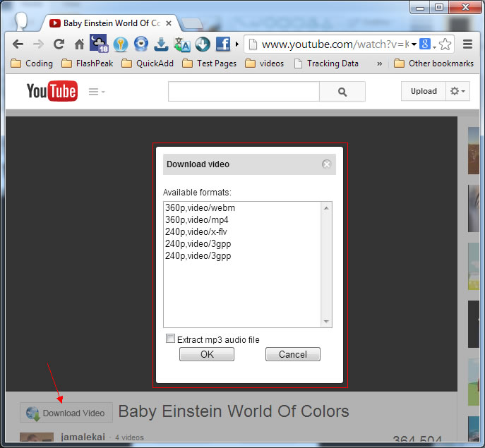Select the 240p,video/x-flv format
485x448 pixels.
point(242,232)
